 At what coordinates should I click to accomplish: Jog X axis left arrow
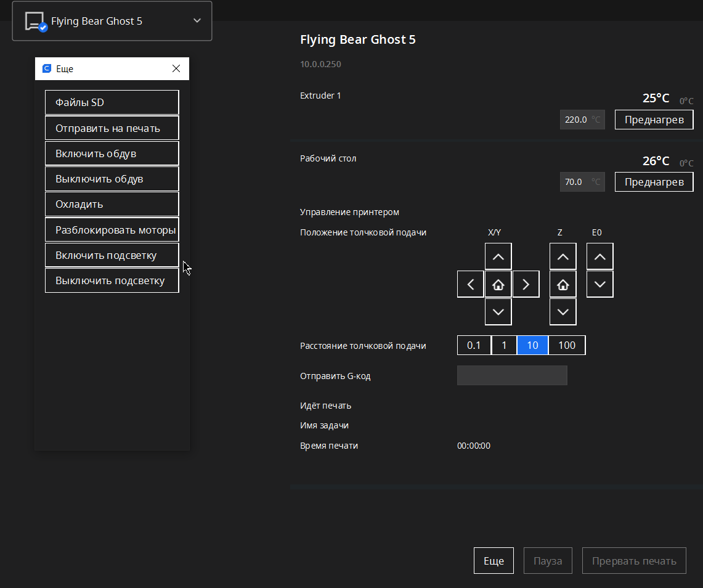tap(471, 284)
